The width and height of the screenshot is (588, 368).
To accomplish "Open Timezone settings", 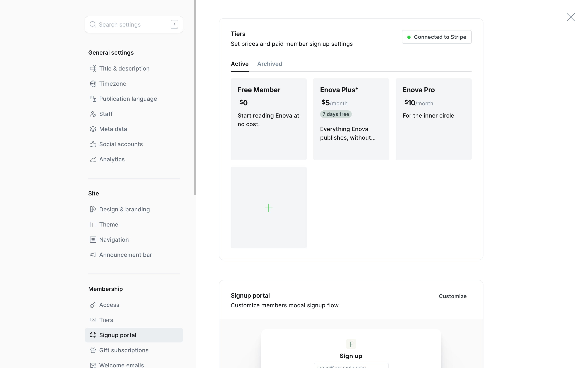I will [134, 84].
